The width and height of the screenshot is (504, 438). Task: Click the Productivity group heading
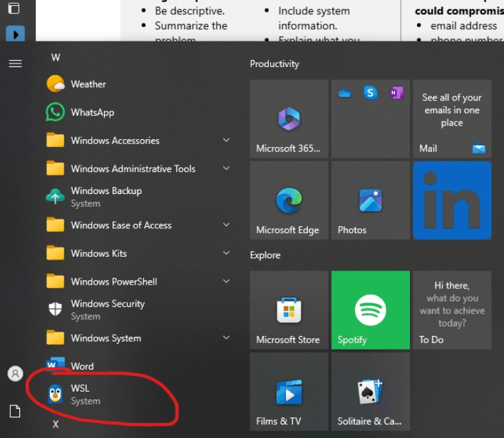[274, 64]
